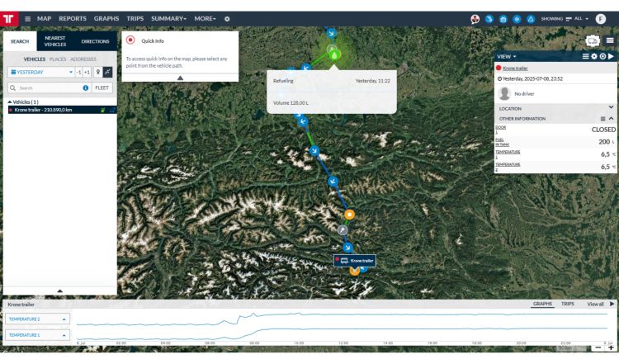Open the settings gear in top navigation bar
The height and width of the screenshot is (364, 619).
[x=227, y=18]
